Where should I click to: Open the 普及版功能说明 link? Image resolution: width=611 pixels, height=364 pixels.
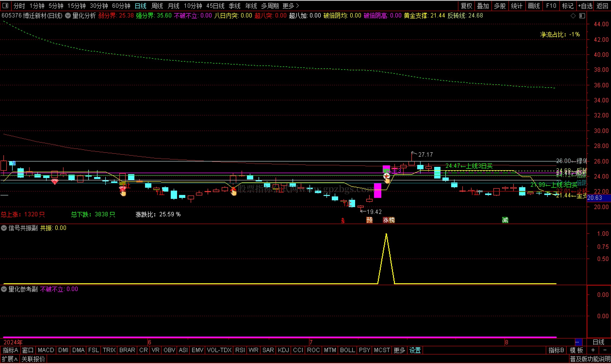[x=590, y=359]
